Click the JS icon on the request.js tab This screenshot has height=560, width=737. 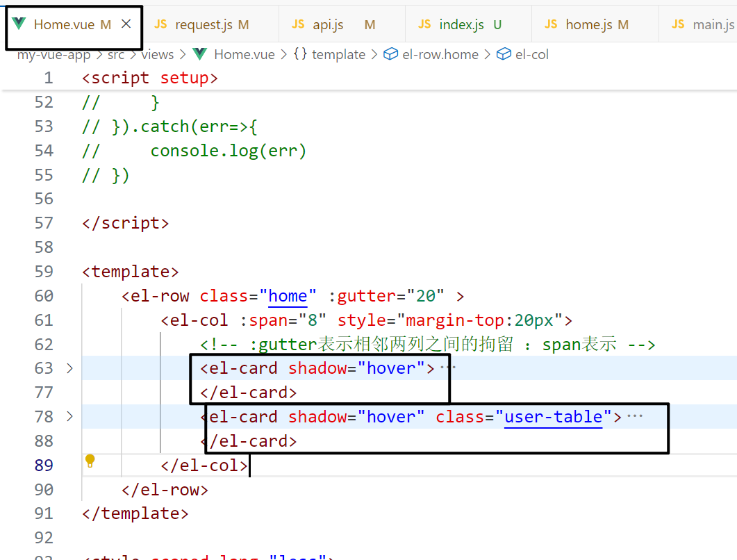click(x=160, y=24)
